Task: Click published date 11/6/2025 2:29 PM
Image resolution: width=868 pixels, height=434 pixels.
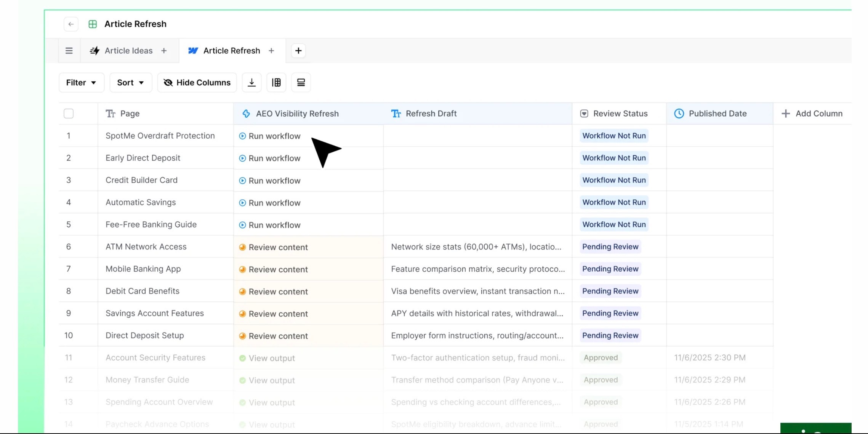Action: point(710,380)
